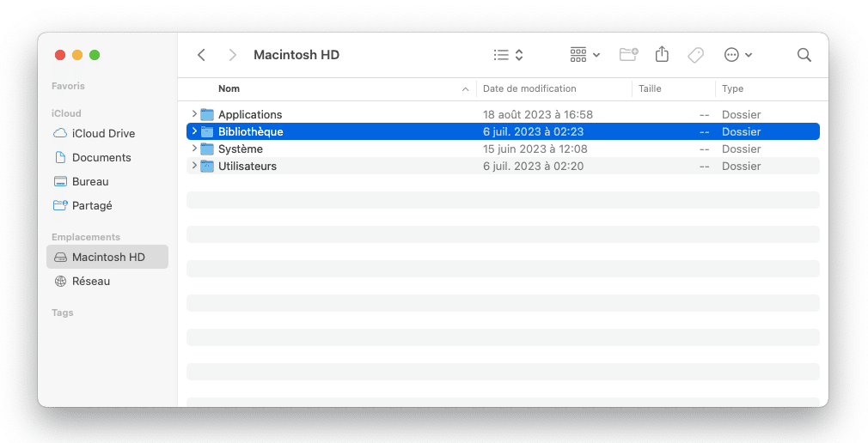Toggle the sort direction arrow in Nom
Image resolution: width=868 pixels, height=443 pixels.
point(466,89)
